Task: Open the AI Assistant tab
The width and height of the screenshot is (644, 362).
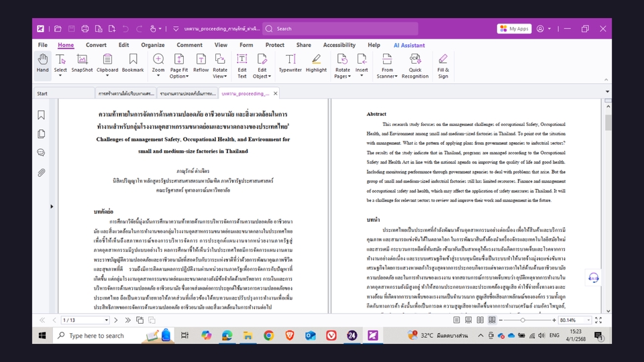Action: click(x=409, y=45)
